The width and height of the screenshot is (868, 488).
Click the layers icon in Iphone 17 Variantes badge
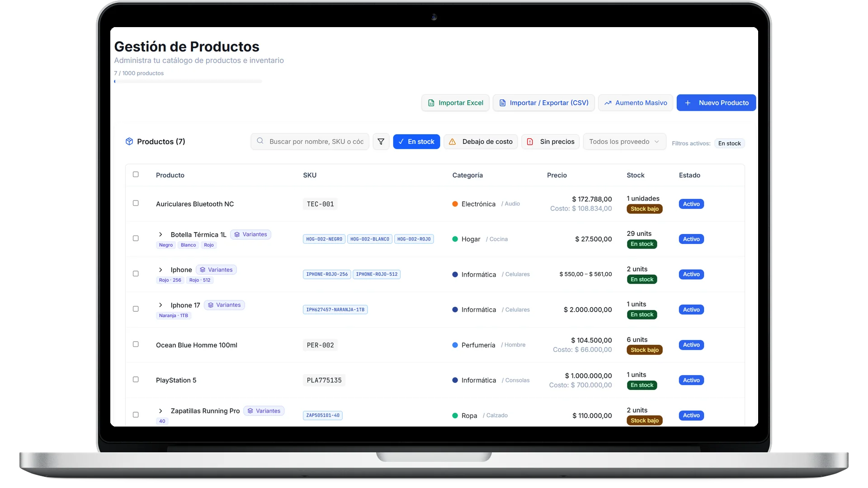211,305
